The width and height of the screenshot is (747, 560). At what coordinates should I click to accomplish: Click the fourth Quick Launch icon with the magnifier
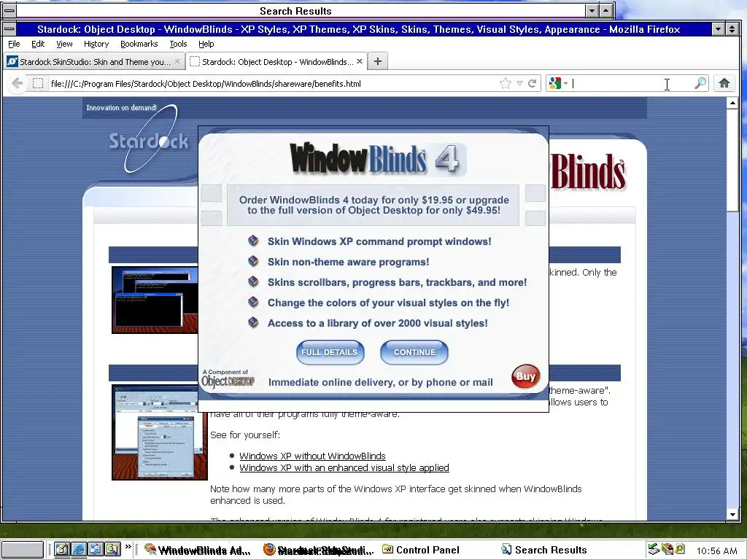pyautogui.click(x=113, y=550)
